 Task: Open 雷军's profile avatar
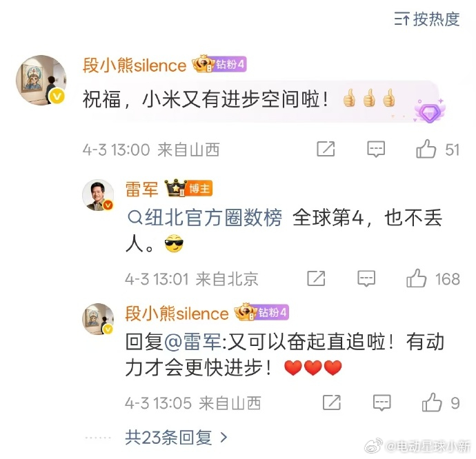click(x=98, y=195)
